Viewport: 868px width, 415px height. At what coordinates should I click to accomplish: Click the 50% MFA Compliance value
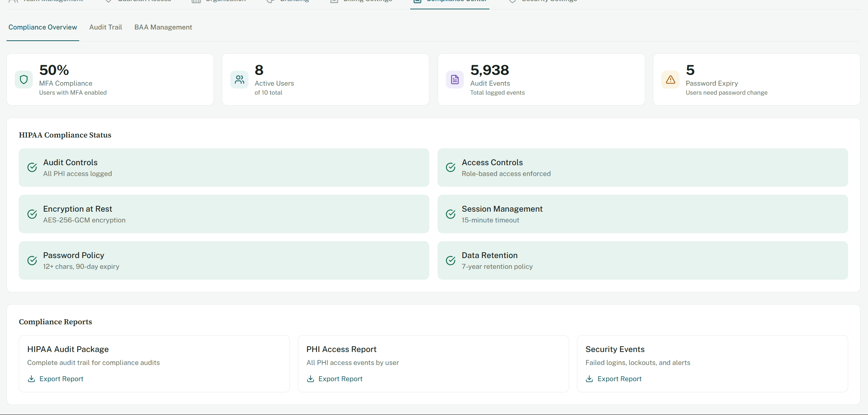(54, 70)
